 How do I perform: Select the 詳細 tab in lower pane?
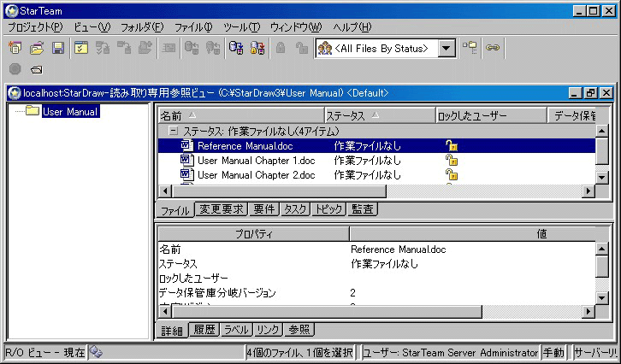click(172, 331)
